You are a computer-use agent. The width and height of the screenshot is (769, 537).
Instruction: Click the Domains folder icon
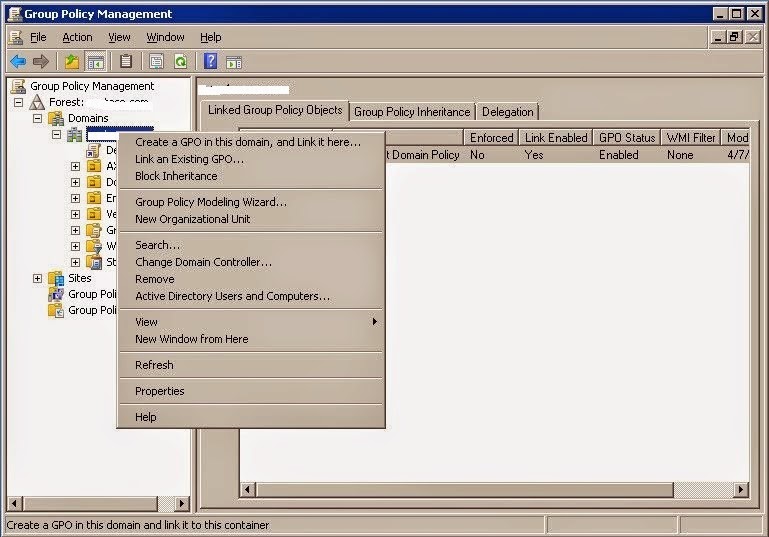[56, 118]
